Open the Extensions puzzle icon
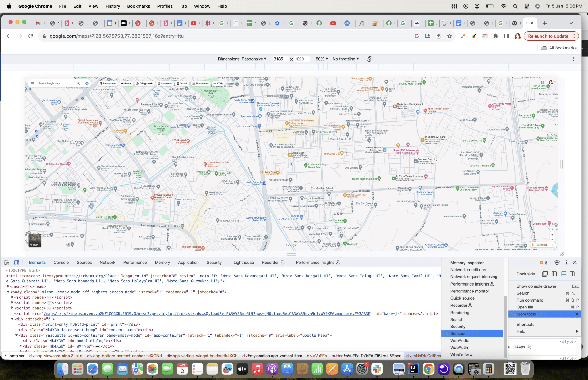588x380 pixels. 496,36
